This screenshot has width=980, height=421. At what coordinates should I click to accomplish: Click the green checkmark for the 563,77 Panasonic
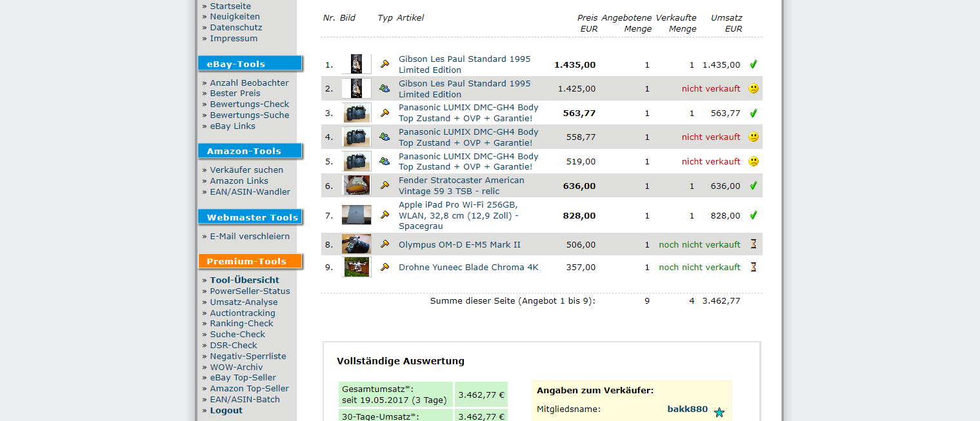click(x=753, y=113)
